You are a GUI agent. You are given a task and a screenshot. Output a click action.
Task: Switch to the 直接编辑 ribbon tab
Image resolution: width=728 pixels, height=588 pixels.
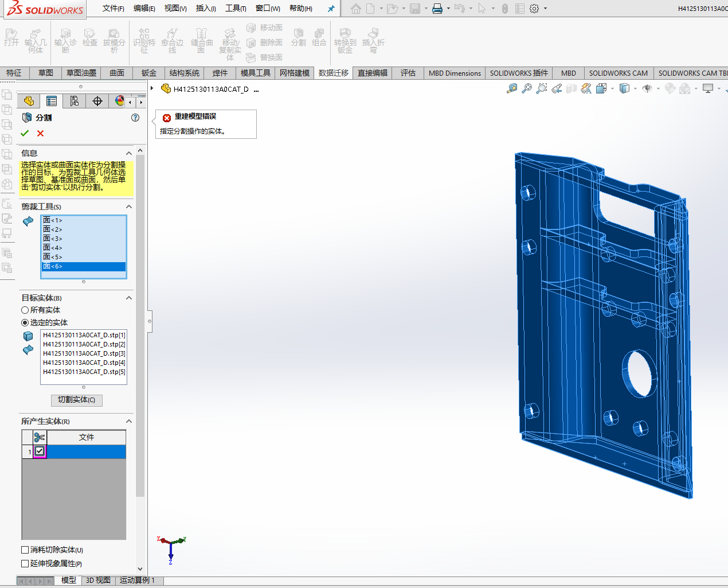(373, 73)
